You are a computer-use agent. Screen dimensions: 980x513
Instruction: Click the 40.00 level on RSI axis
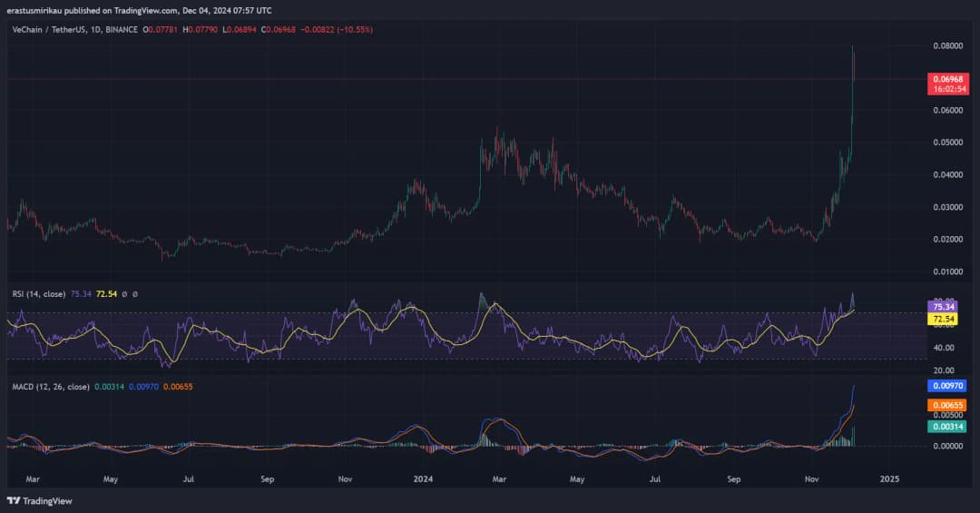(x=943, y=348)
